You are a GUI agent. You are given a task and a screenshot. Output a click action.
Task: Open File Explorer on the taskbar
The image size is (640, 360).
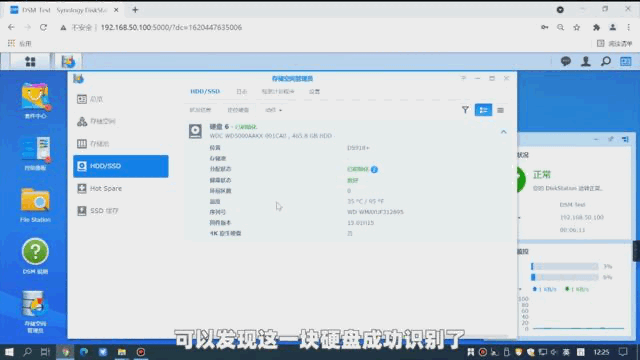(x=122, y=352)
